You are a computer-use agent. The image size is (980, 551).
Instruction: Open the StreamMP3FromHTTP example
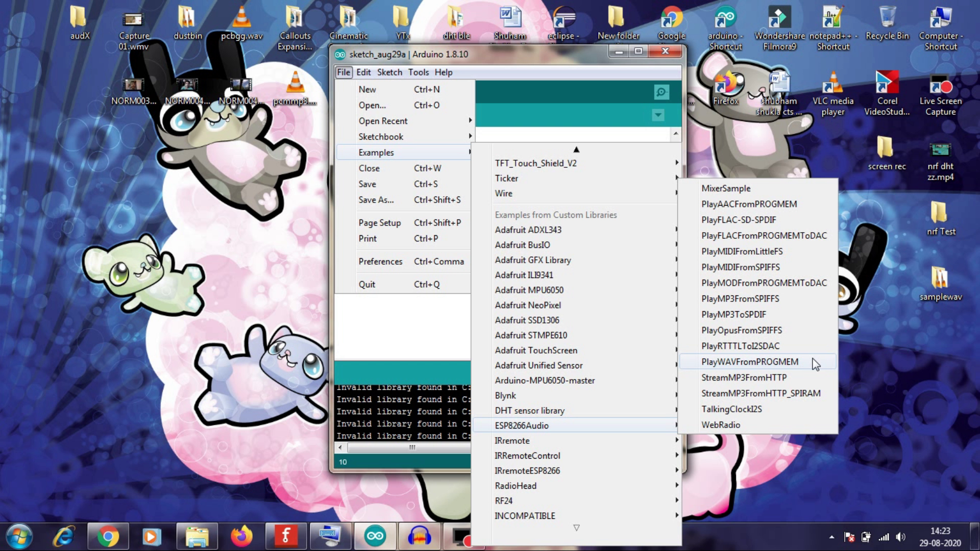pos(758,378)
